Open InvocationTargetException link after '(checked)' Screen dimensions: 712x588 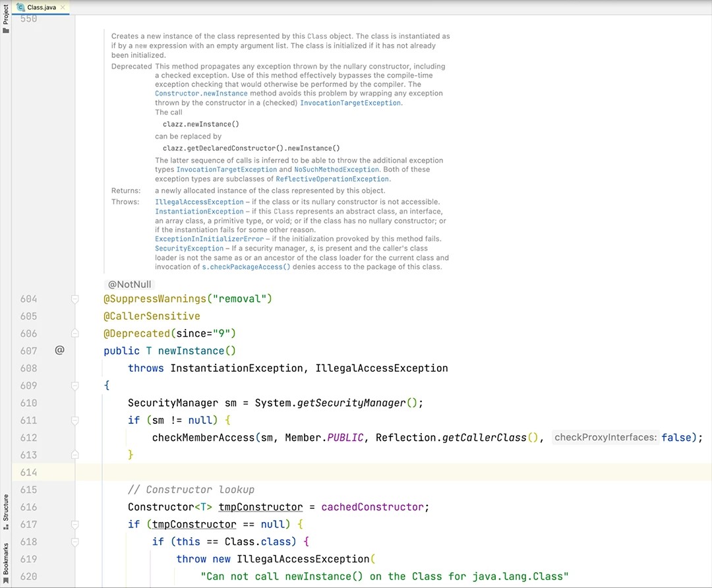click(350, 103)
